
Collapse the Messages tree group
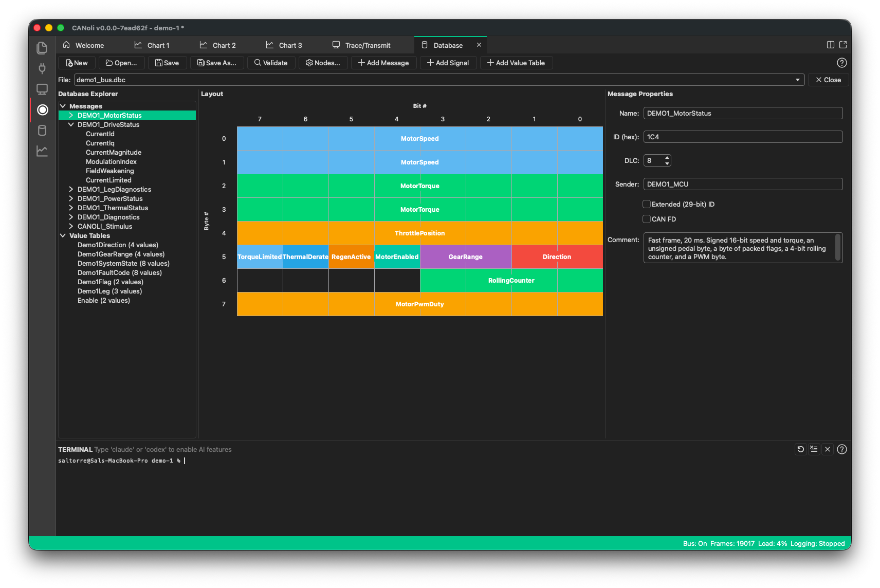click(x=63, y=106)
